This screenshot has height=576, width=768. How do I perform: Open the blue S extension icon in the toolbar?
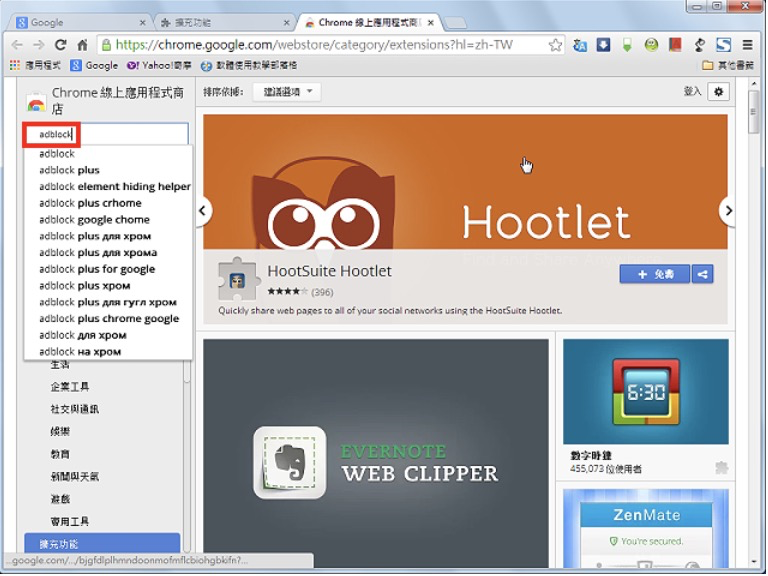[723, 45]
